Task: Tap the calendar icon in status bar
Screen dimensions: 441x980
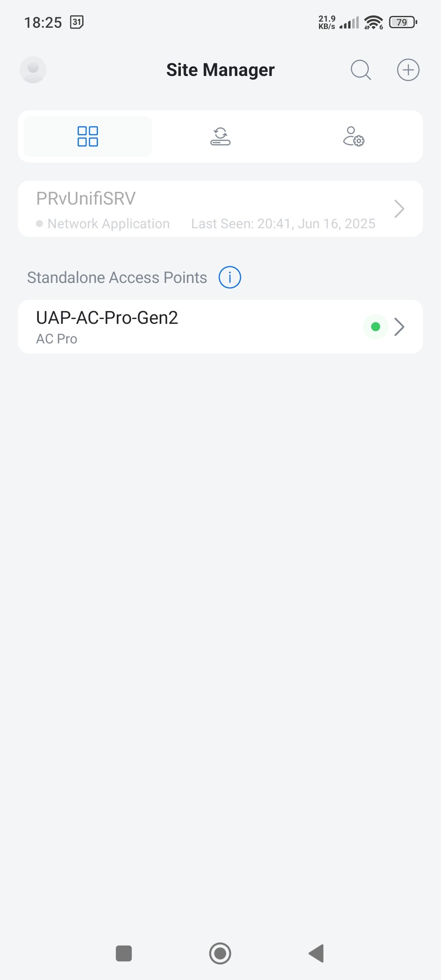Action: pyautogui.click(x=77, y=22)
